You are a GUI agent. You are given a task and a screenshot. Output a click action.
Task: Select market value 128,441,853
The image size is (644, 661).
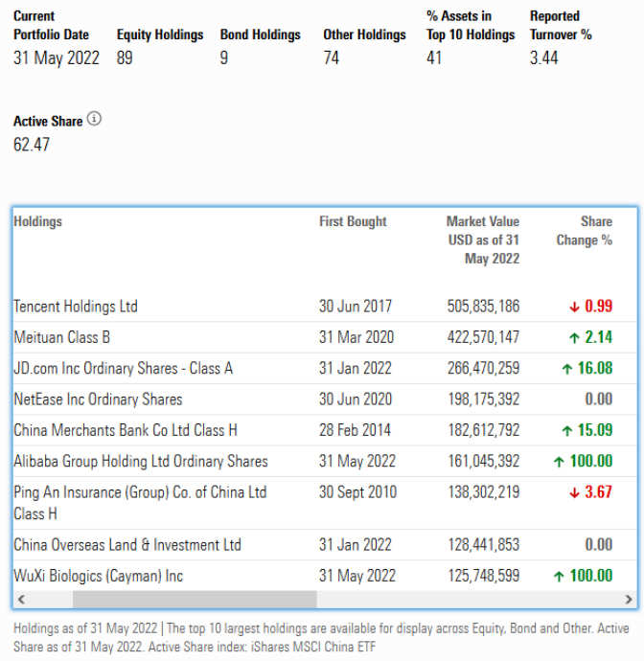(x=484, y=545)
